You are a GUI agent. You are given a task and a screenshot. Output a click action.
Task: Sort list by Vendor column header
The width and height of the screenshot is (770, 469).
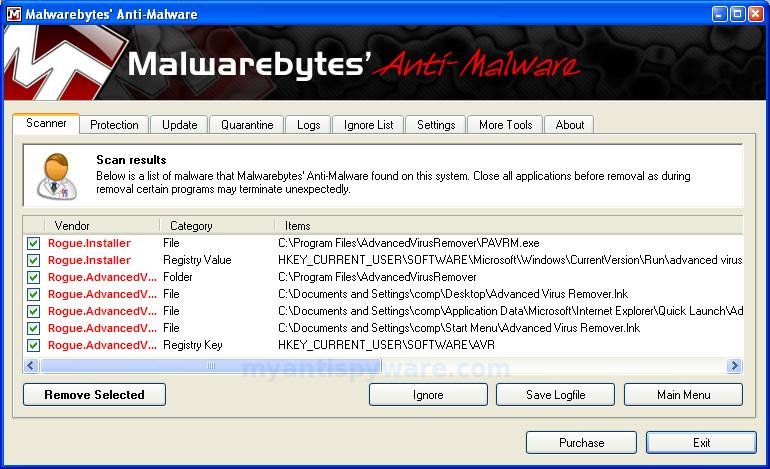102,226
